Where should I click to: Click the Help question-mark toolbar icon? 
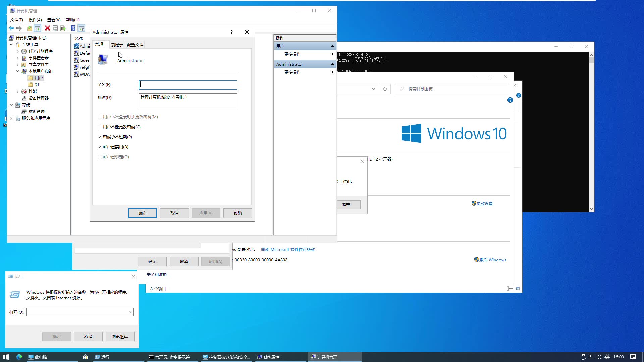(x=73, y=28)
